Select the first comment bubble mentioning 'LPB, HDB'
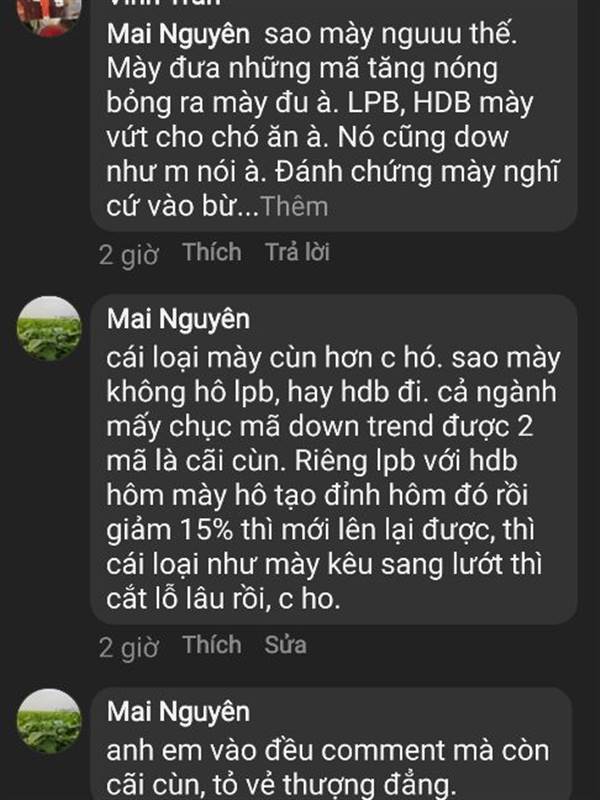Viewport: 600px width, 800px height. pyautogui.click(x=334, y=115)
